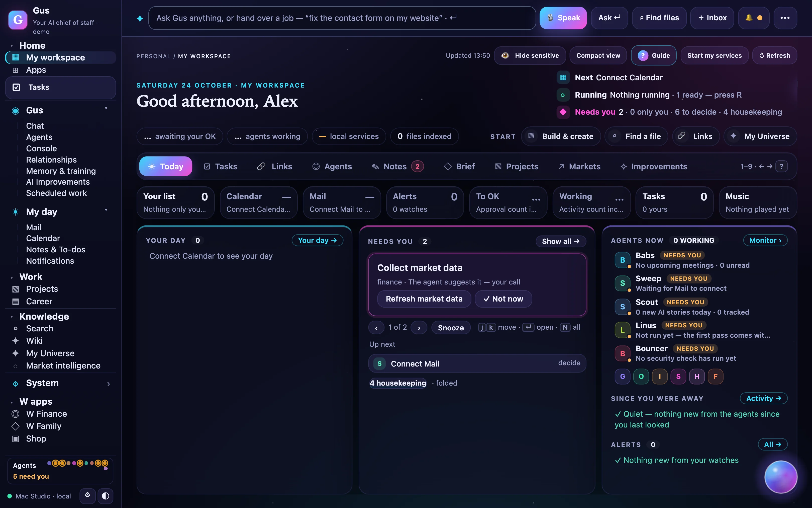Viewport: 812px width, 508px height.
Task: Open the three-dots more menu in the top bar
Action: [785, 18]
